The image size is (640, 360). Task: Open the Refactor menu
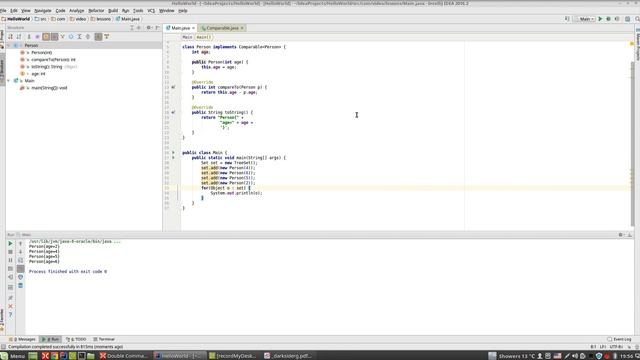pos(96,11)
